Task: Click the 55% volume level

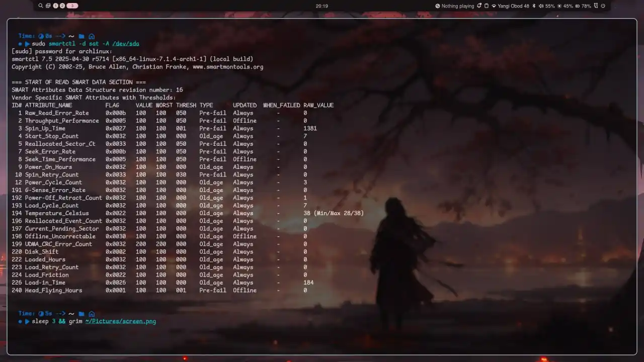Action: [x=550, y=6]
